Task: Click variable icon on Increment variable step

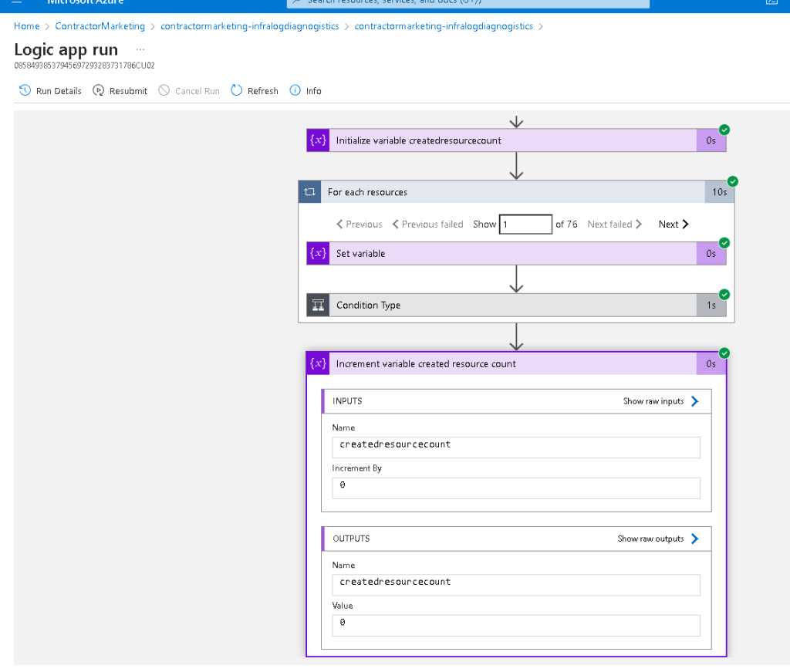Action: coord(318,363)
